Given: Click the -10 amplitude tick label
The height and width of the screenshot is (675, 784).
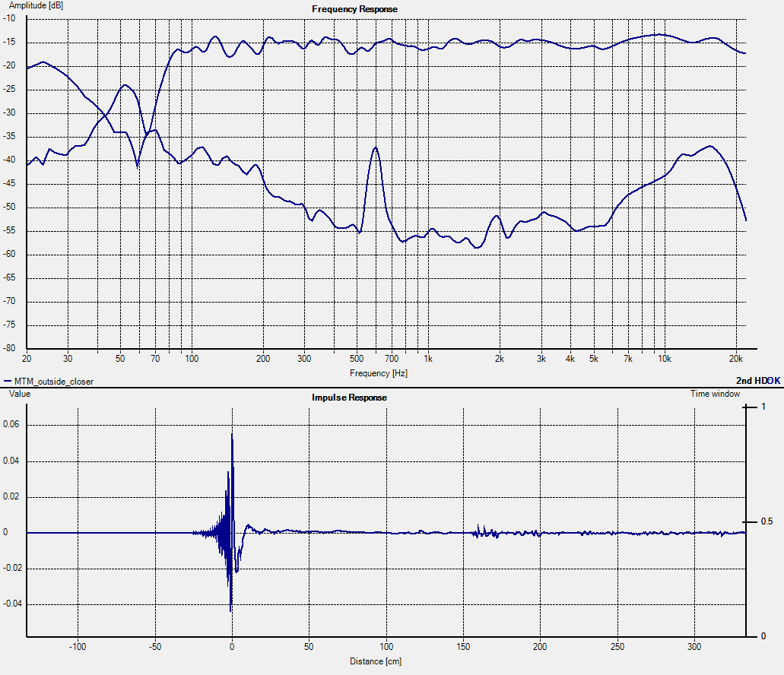Looking at the screenshot, I should (9, 18).
